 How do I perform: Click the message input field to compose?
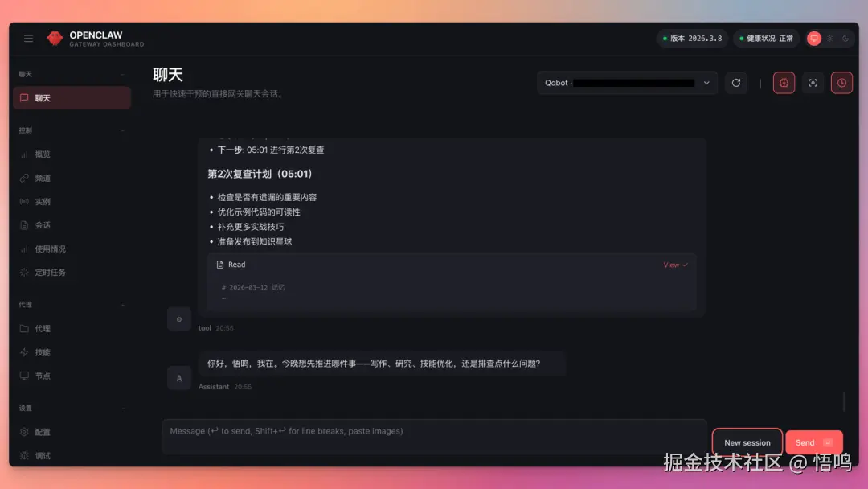coord(434,431)
